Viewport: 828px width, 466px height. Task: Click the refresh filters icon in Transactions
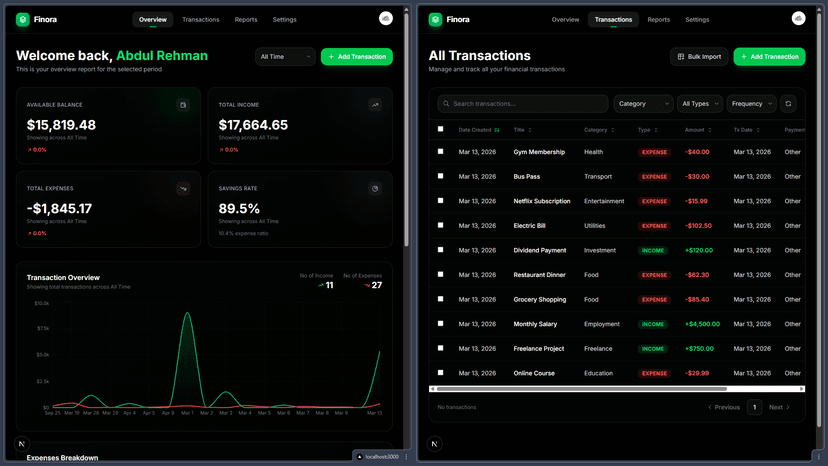(x=788, y=104)
